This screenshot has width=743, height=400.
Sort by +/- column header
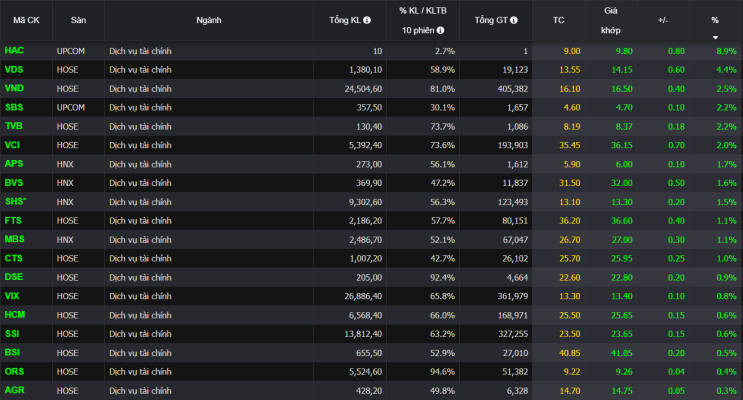662,20
